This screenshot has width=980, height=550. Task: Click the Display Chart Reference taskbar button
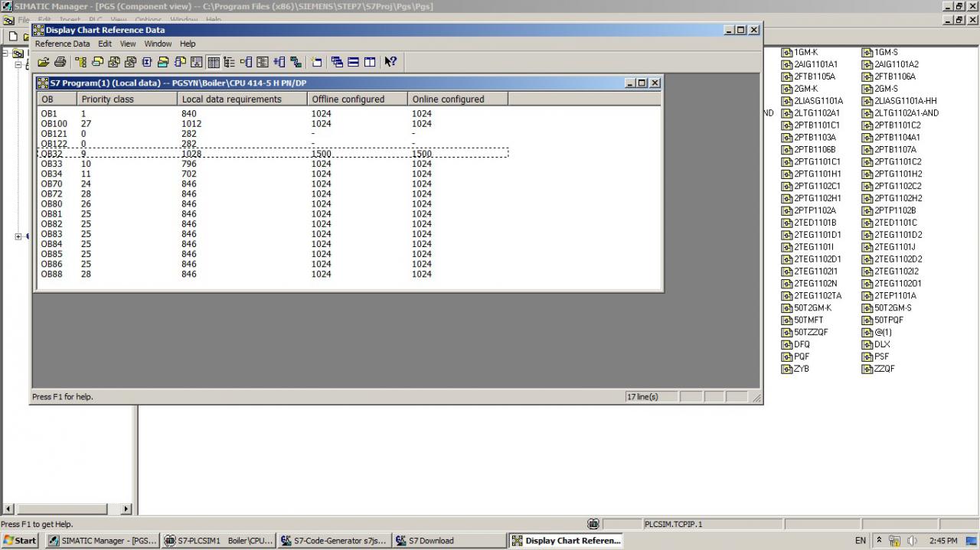[567, 540]
